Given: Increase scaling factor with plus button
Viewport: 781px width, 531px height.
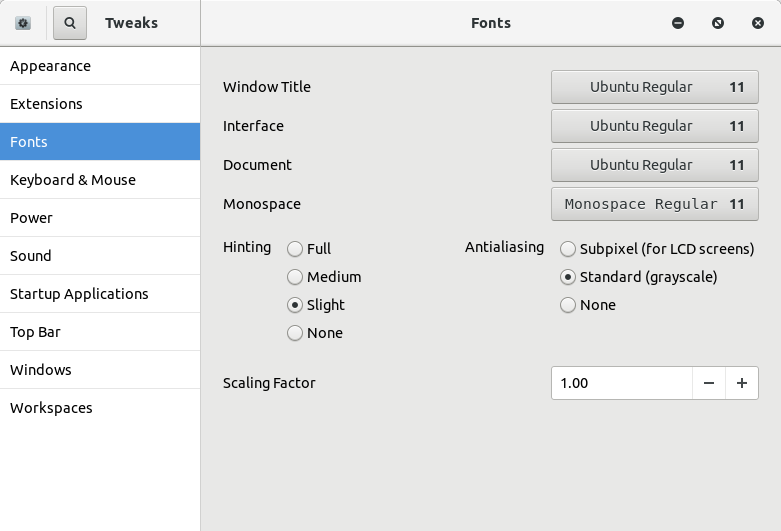Looking at the screenshot, I should coord(742,383).
